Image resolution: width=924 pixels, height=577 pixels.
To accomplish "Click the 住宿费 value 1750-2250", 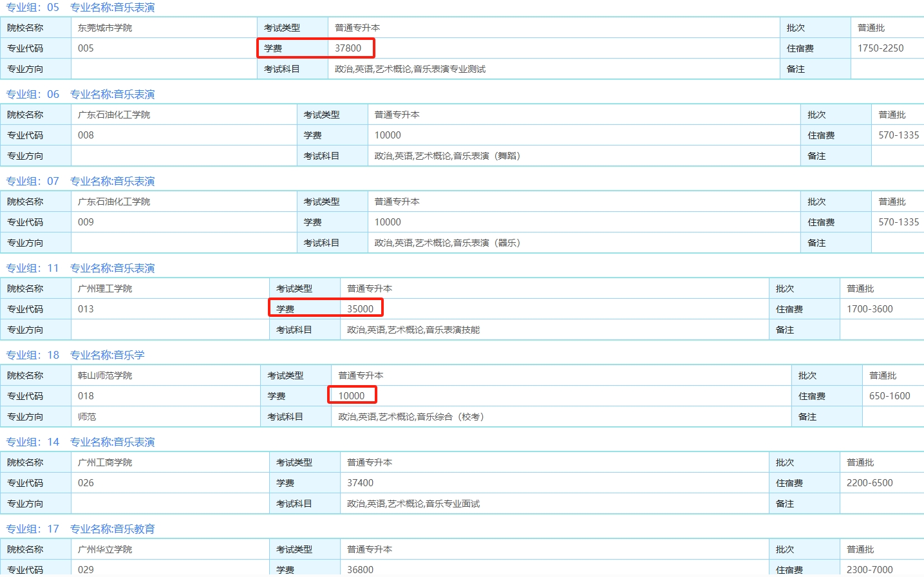I will (x=880, y=48).
